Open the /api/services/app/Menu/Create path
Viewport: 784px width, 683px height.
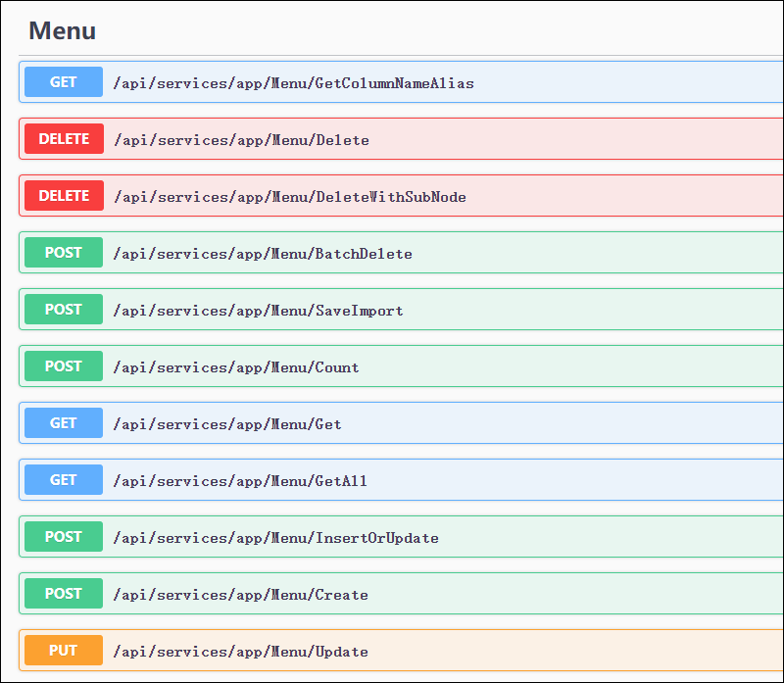[240, 595]
